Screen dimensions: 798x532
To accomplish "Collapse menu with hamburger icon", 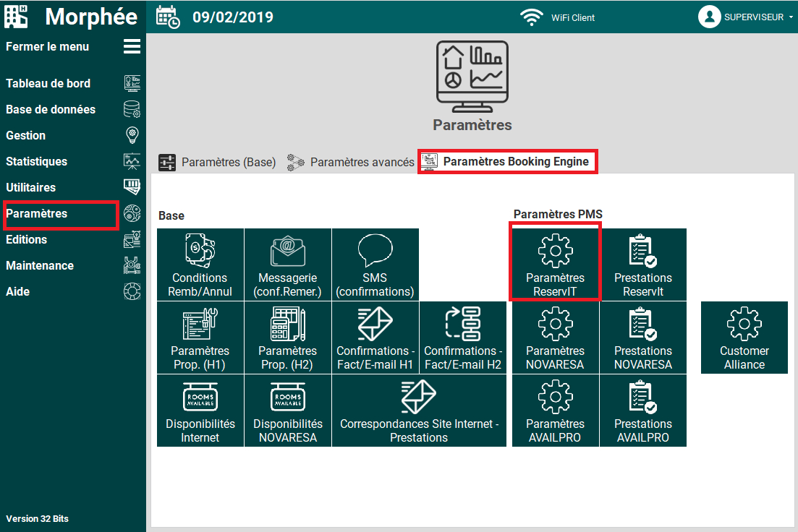I will click(x=132, y=46).
